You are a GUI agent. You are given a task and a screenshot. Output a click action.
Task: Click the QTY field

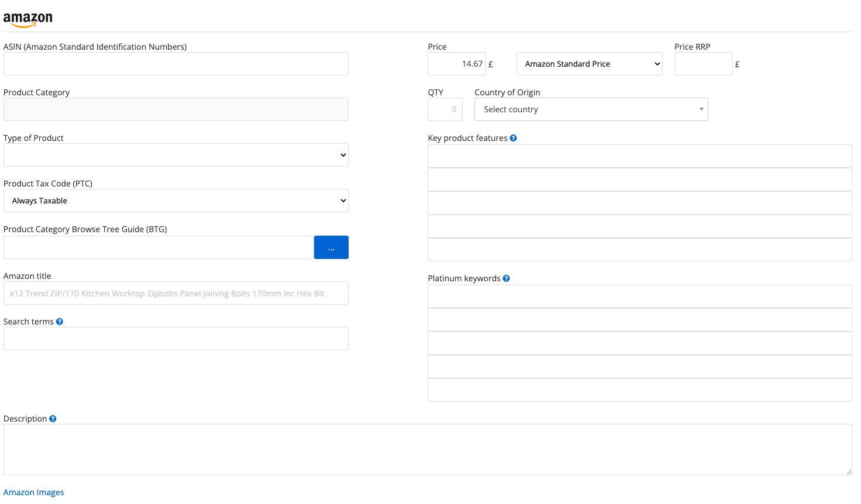[x=445, y=109]
